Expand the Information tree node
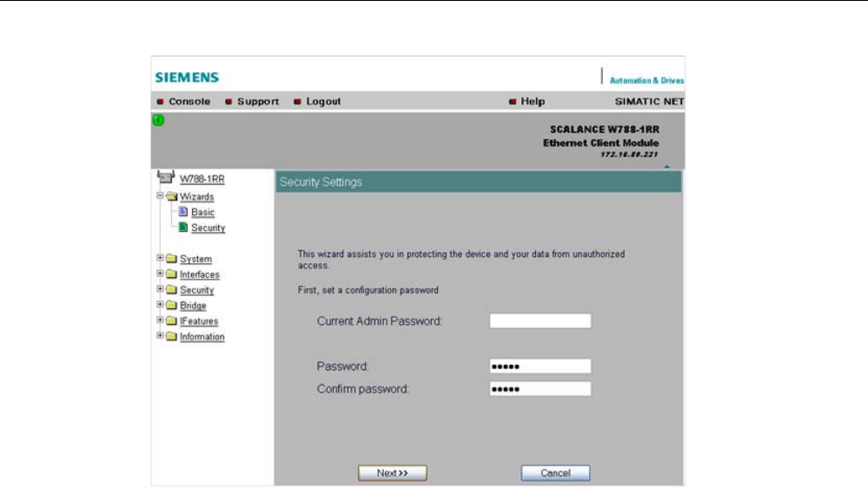This screenshot has width=868, height=488. pos(160,334)
